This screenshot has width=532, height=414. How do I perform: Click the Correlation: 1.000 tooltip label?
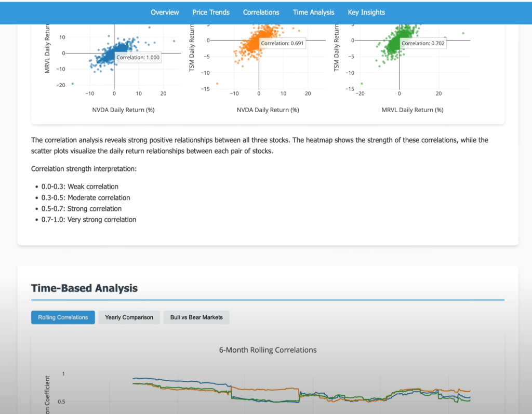pyautogui.click(x=138, y=58)
